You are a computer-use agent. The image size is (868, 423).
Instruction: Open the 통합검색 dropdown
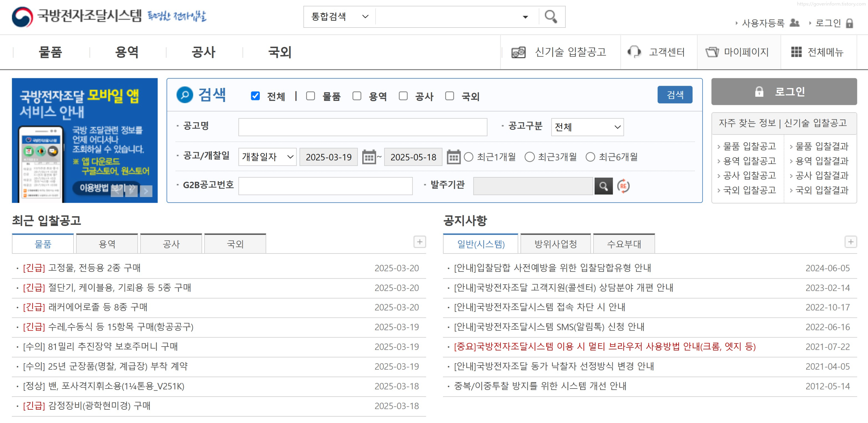coord(339,17)
